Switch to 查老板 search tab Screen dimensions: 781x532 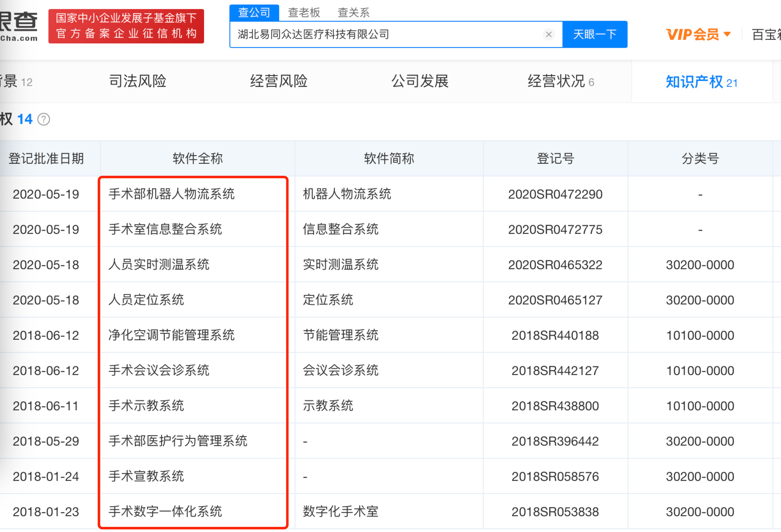(304, 13)
